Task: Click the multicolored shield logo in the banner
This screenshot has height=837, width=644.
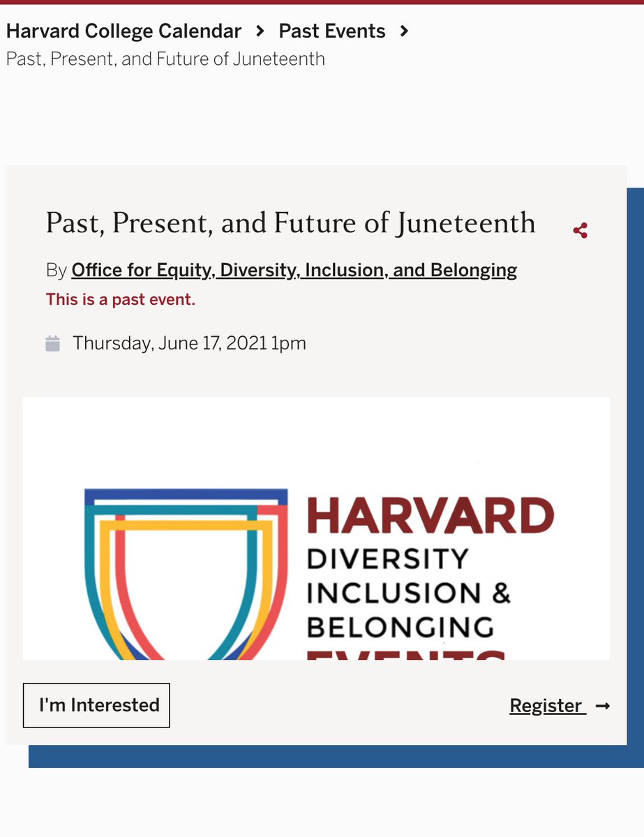Action: pyautogui.click(x=186, y=573)
